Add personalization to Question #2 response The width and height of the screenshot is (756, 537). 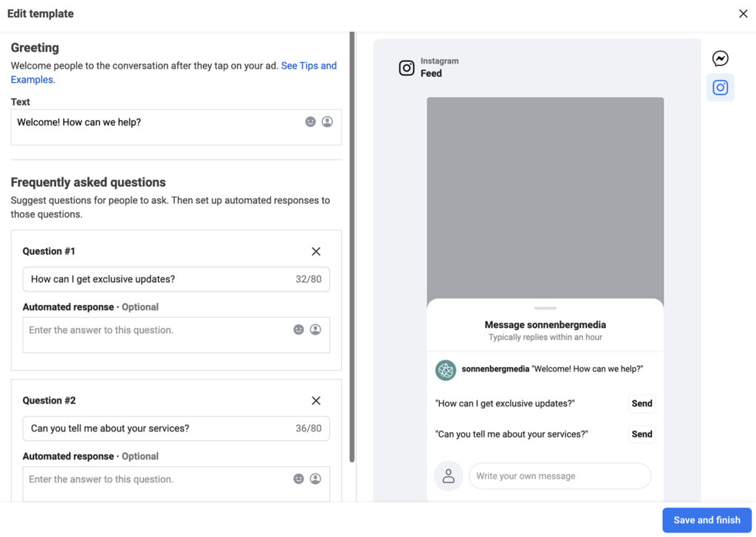315,479
